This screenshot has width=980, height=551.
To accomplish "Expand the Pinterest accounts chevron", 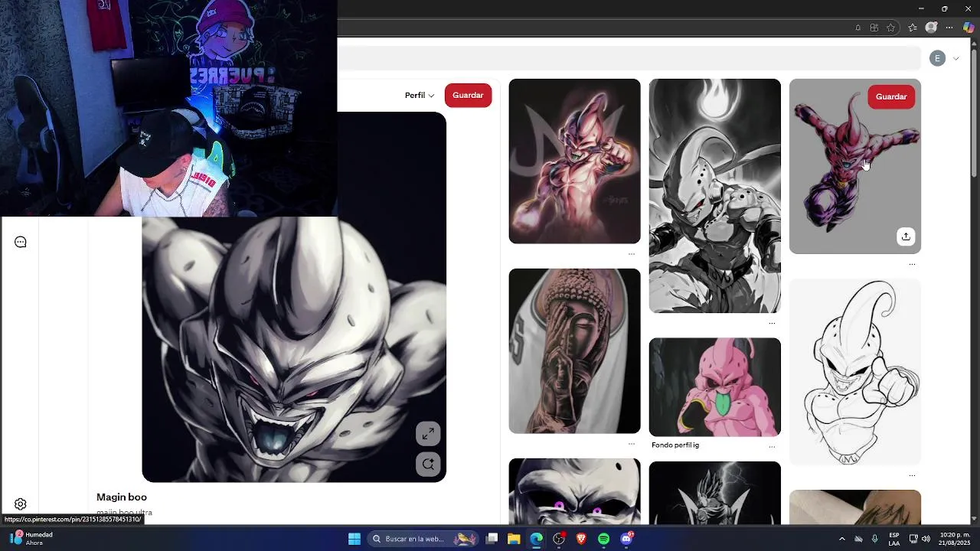I will 955,58.
